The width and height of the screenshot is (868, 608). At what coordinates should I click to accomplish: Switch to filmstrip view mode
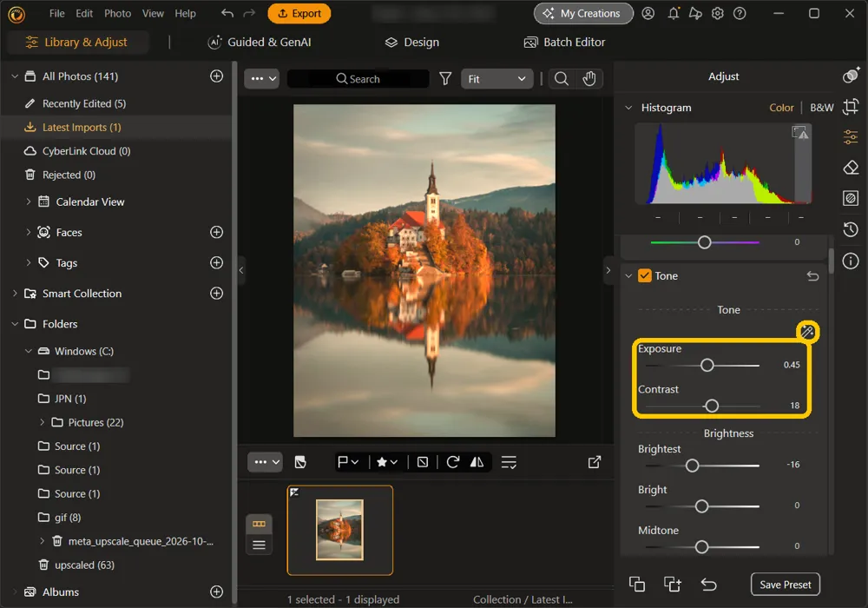[x=259, y=524]
